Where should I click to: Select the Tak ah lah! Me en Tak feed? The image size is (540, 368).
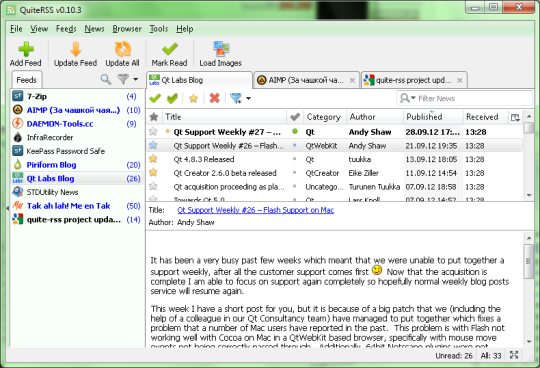coord(76,206)
